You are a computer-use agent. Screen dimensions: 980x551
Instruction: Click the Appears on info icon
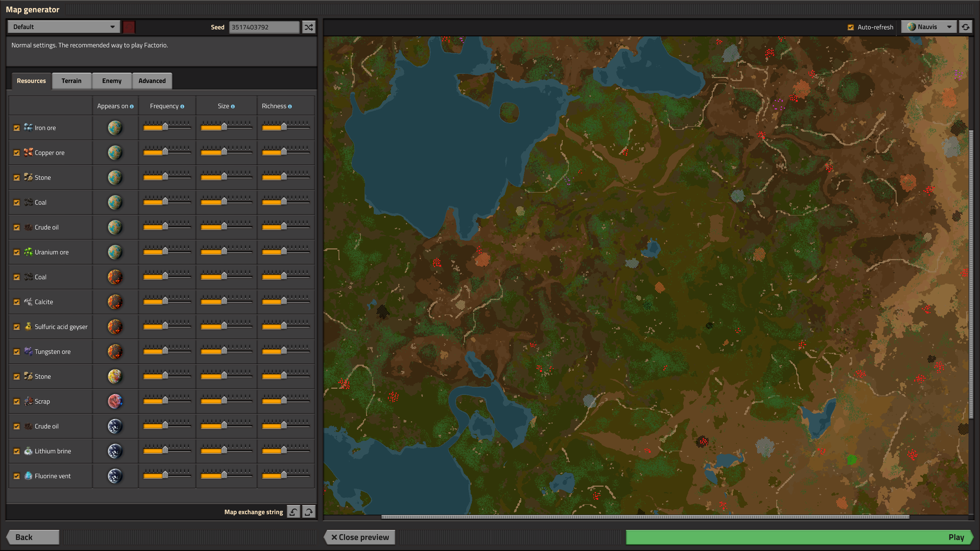[132, 106]
